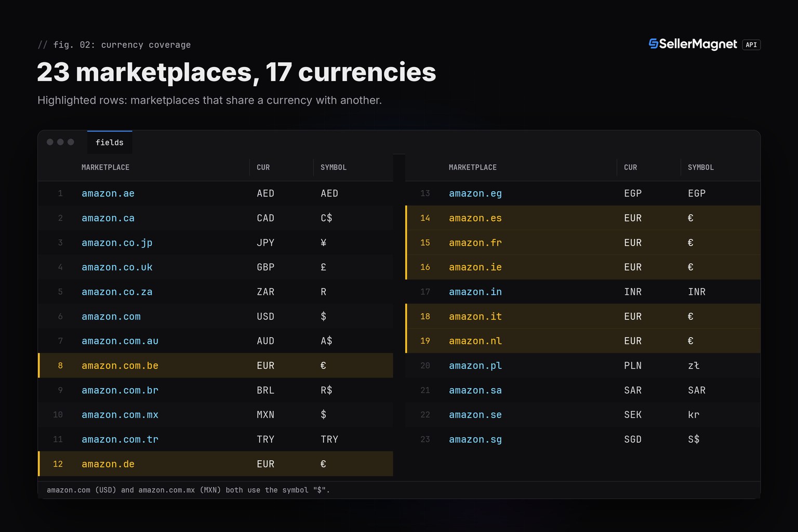Click the right table's SYMBOL column header
This screenshot has width=798, height=532.
tap(701, 167)
